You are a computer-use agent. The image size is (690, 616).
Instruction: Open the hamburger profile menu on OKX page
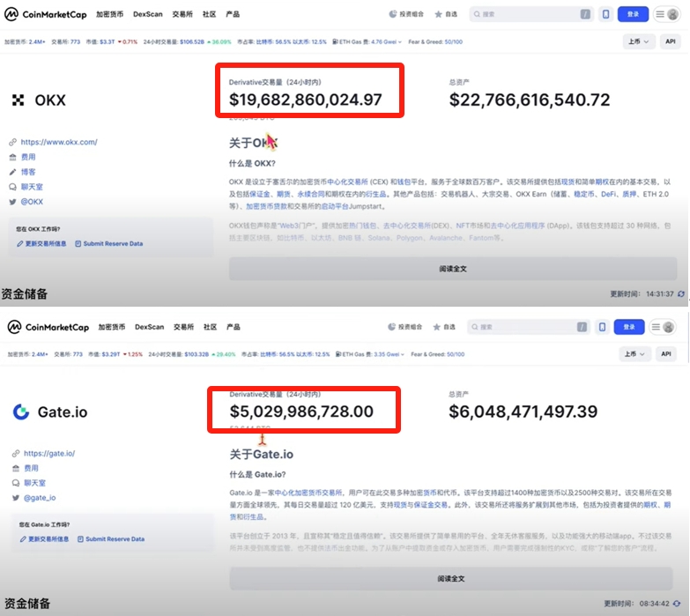pyautogui.click(x=667, y=14)
